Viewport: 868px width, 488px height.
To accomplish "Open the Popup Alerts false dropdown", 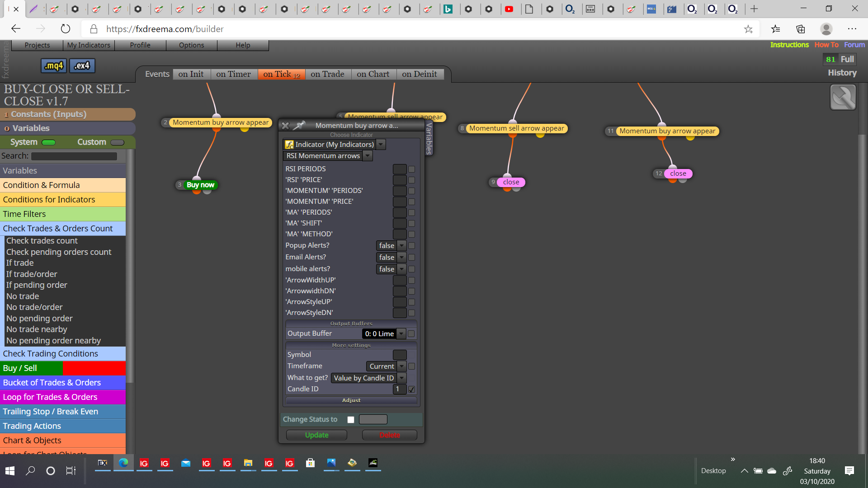I will pos(391,245).
